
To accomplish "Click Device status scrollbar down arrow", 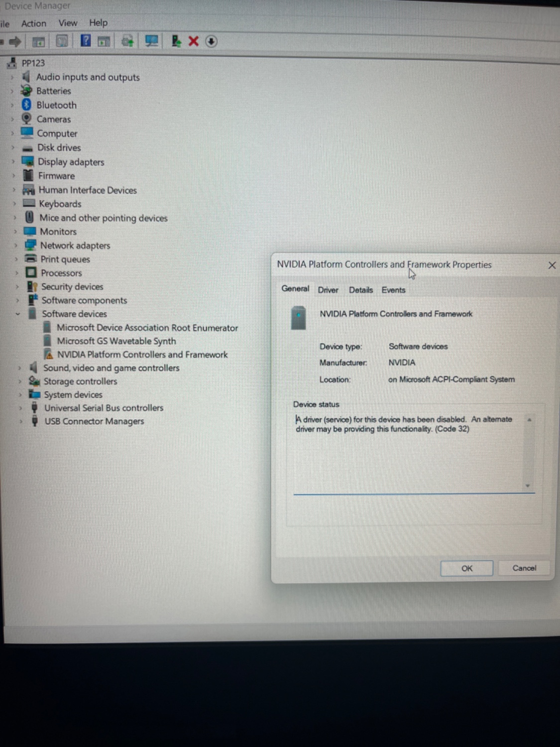I will click(x=528, y=486).
